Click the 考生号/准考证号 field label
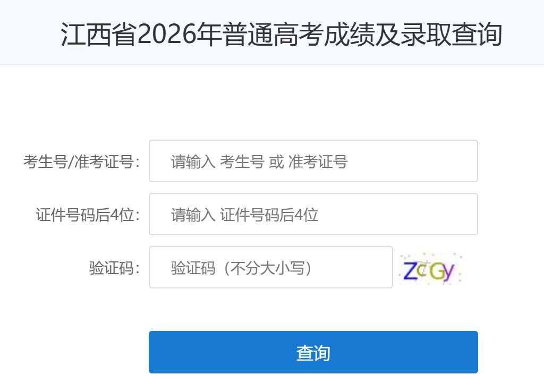 (x=82, y=161)
